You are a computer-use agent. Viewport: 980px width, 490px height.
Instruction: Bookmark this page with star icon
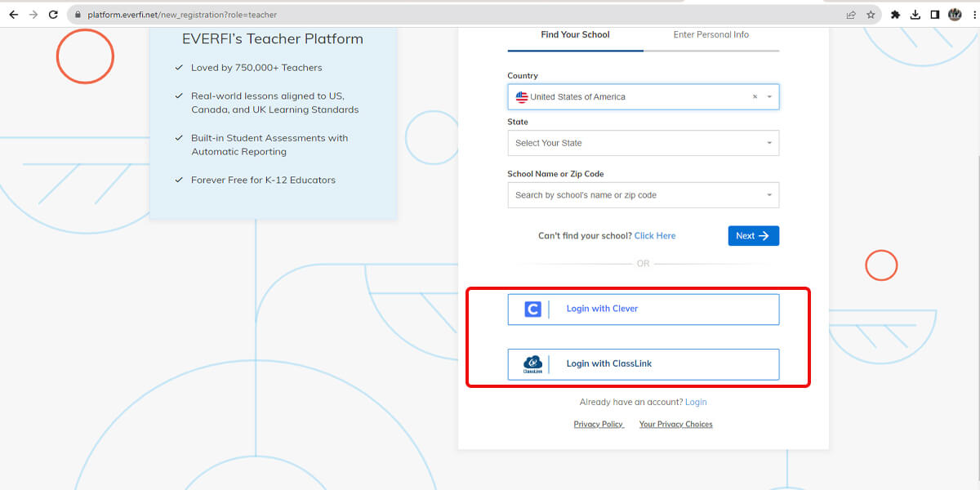click(871, 15)
